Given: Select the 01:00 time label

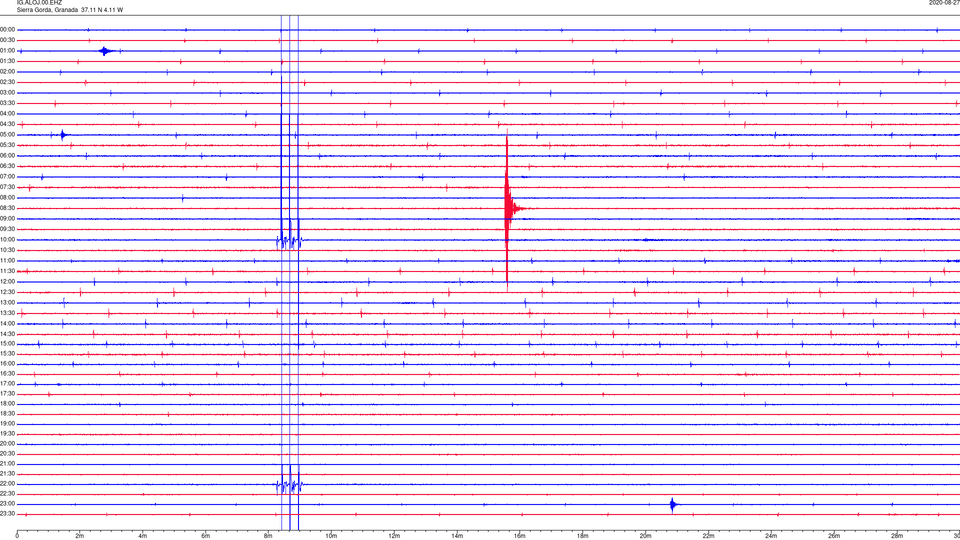Looking at the screenshot, I should (x=8, y=51).
